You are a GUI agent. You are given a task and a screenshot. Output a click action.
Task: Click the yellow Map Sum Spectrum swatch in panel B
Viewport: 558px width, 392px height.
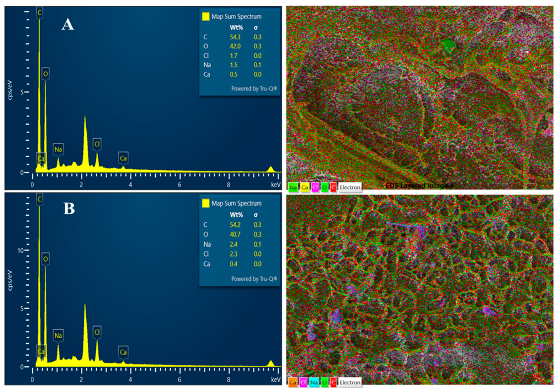(x=206, y=203)
